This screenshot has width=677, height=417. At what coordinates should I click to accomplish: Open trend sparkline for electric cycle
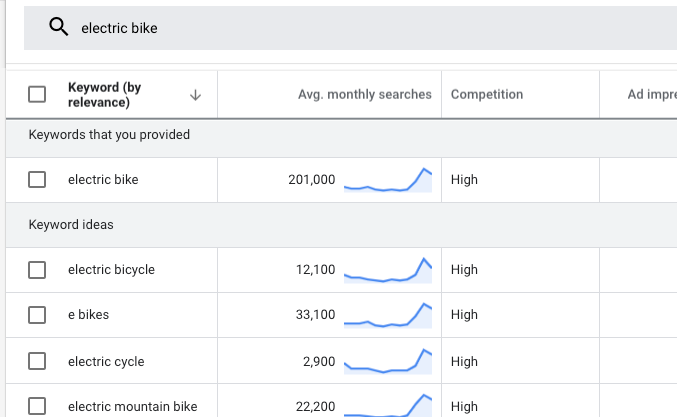click(x=388, y=361)
